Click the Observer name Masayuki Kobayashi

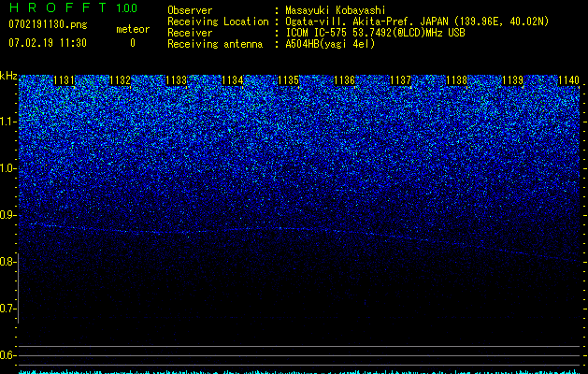pyautogui.click(x=336, y=10)
